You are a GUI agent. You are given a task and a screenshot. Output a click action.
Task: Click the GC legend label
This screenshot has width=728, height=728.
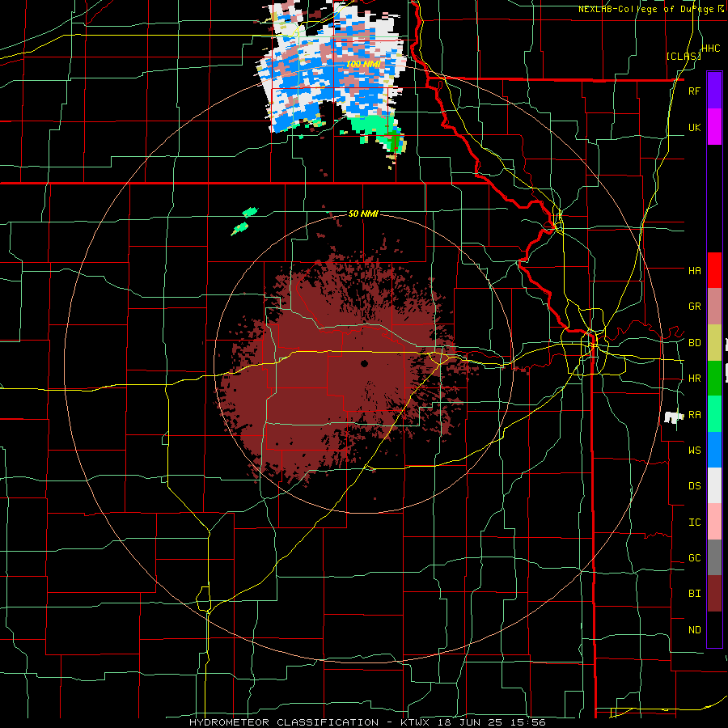point(694,557)
